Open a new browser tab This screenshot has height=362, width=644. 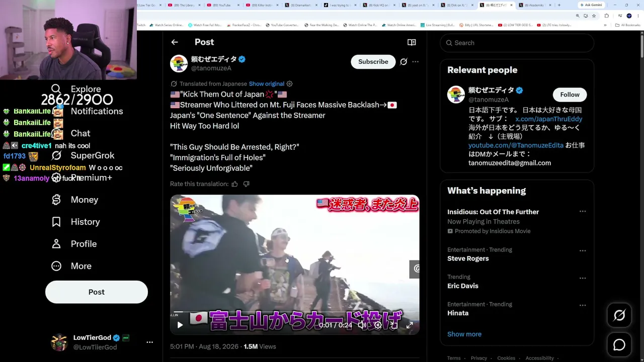tap(559, 5)
